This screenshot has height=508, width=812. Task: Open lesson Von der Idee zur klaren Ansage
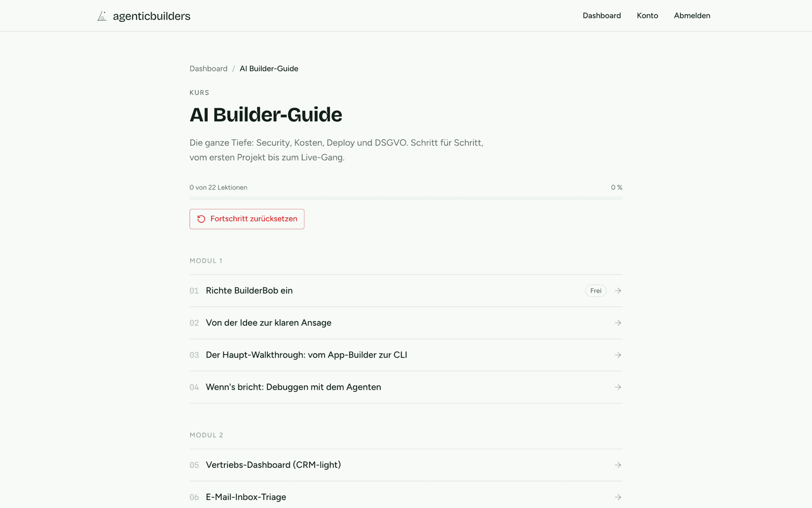(x=406, y=323)
